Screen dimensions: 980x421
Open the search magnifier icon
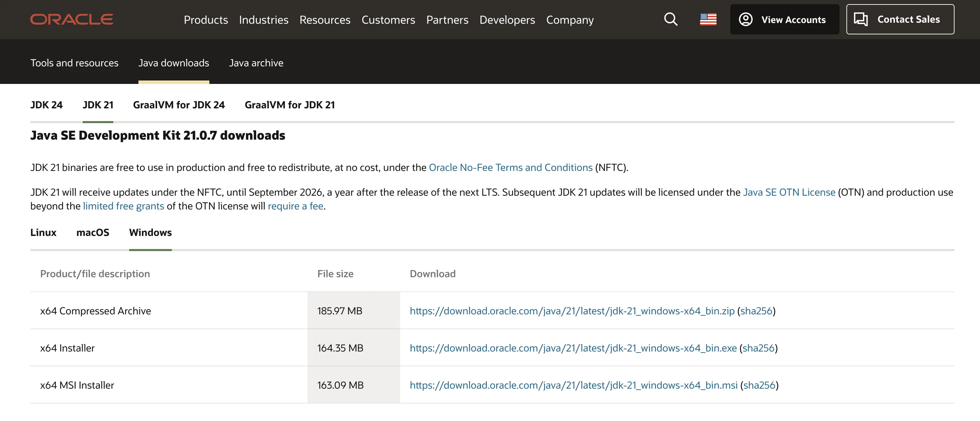point(671,19)
